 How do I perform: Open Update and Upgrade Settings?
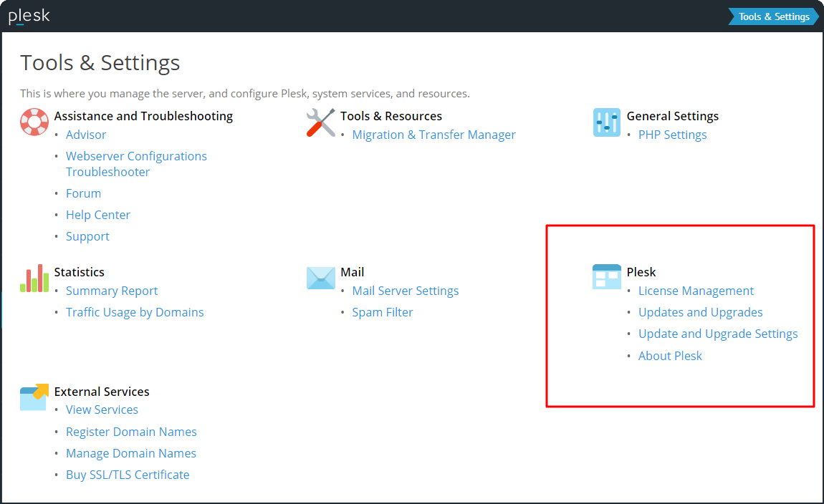coord(718,334)
